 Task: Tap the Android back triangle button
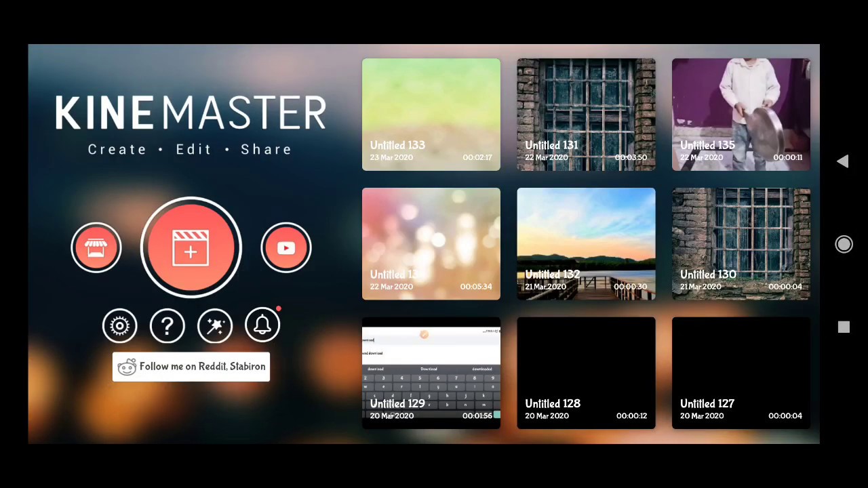tap(843, 161)
